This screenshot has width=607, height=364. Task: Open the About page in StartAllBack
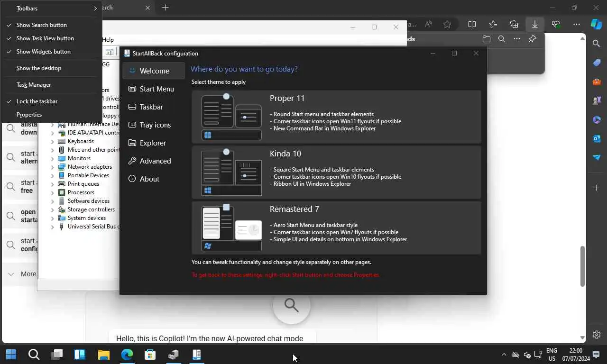(x=153, y=179)
